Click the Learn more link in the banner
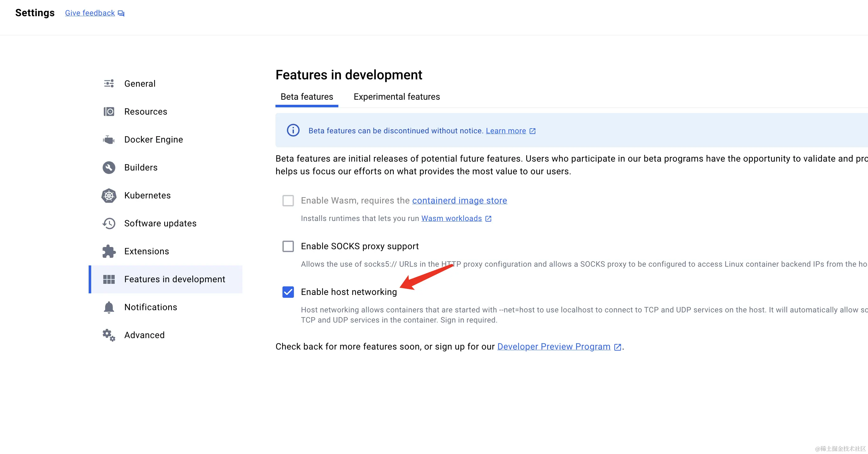The image size is (868, 454). point(505,131)
